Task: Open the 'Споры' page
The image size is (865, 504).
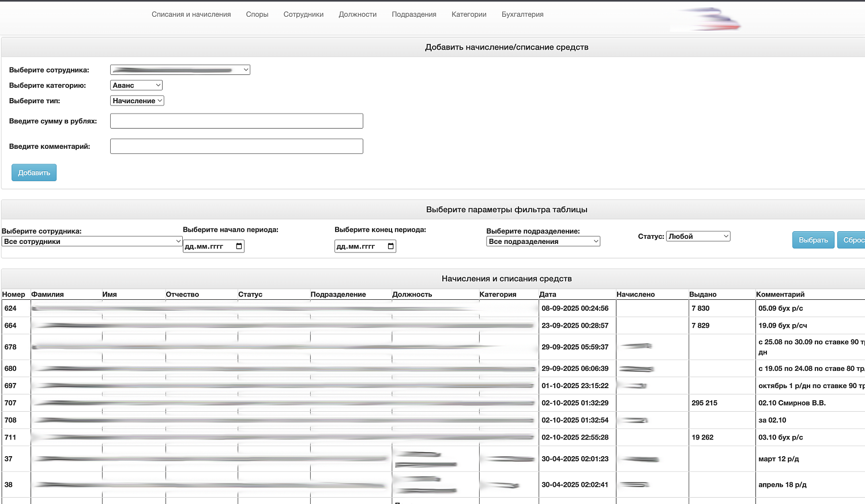Action: [x=257, y=14]
